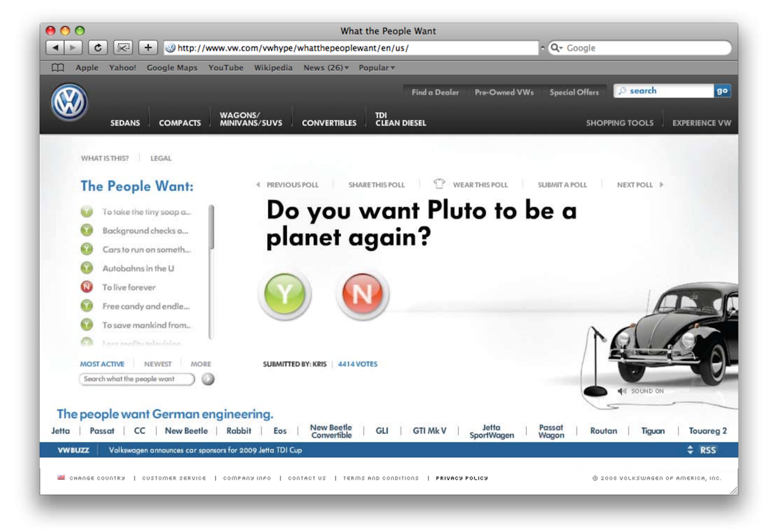The image size is (774, 532).
Task: Click the add bookmark plus button
Action: pos(148,48)
